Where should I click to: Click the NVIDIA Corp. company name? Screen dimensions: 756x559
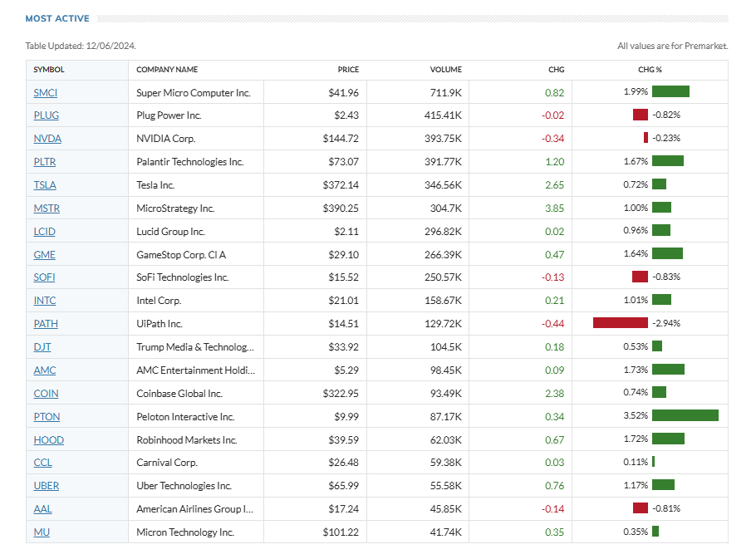coord(166,139)
